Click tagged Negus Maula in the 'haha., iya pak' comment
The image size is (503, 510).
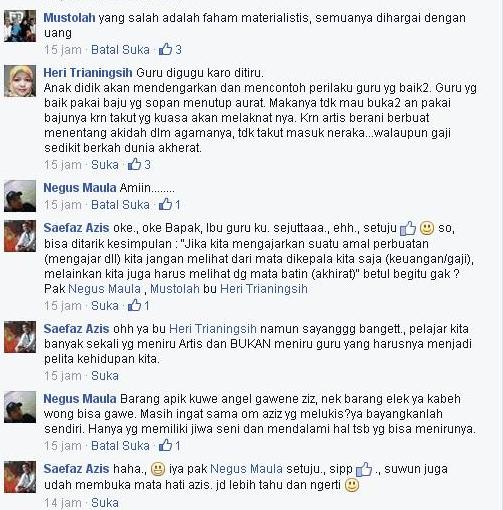246,469
